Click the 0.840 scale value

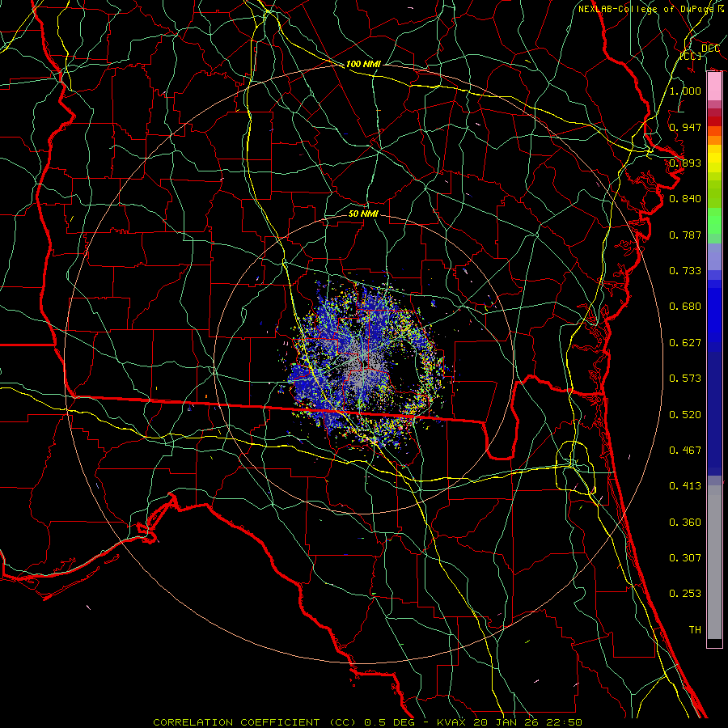685,199
